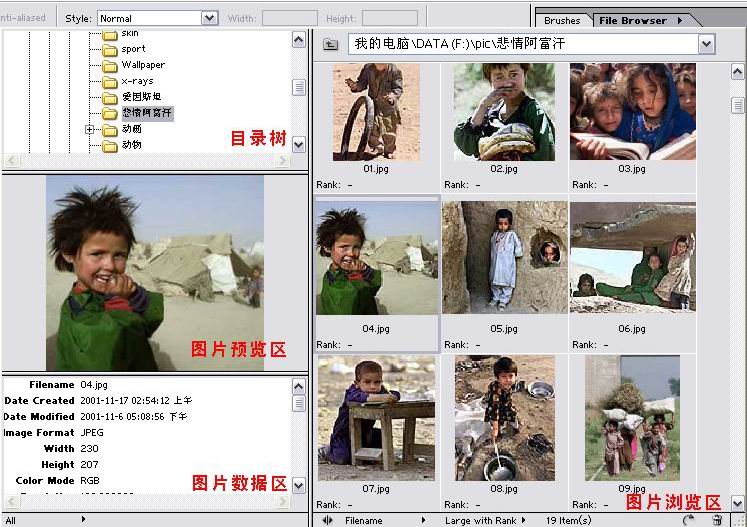
Task: Open the folder path dropdown arrow
Action: click(707, 44)
